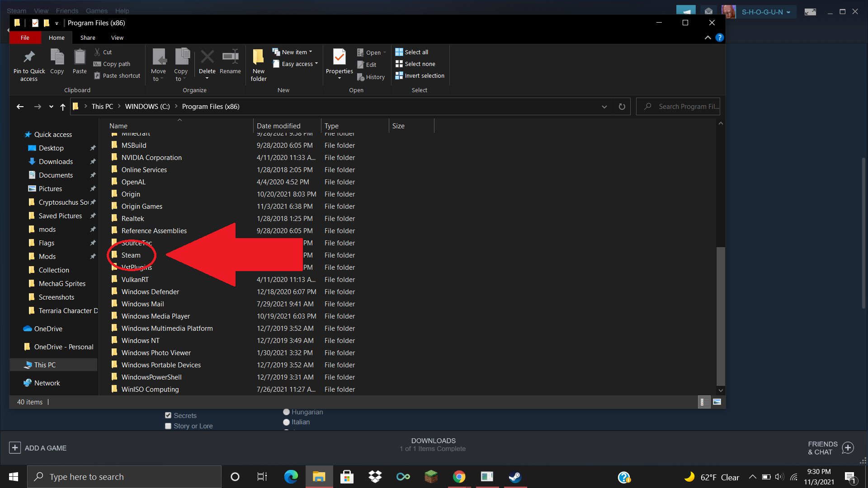Image resolution: width=868 pixels, height=488 pixels.
Task: Click the Paste clipboard icon
Action: coord(80,57)
